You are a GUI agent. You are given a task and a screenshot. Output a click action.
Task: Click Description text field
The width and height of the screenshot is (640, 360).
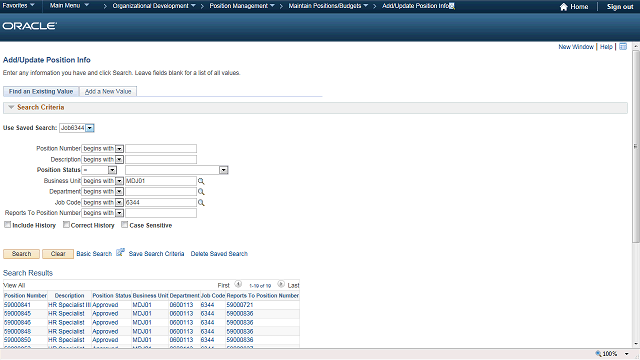(x=161, y=160)
